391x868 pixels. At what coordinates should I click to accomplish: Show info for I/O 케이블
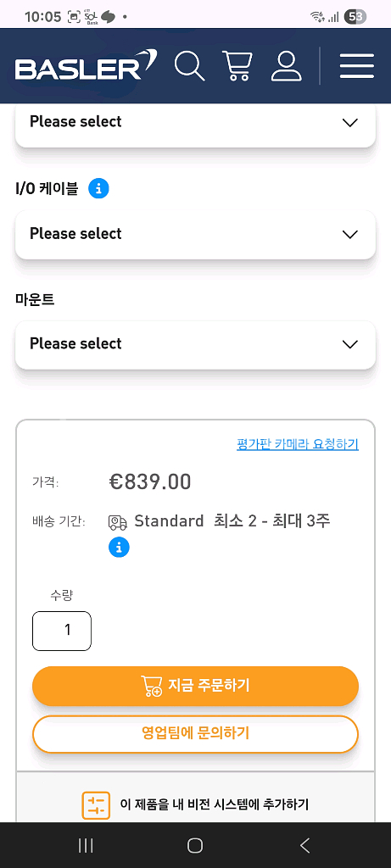pos(99,189)
